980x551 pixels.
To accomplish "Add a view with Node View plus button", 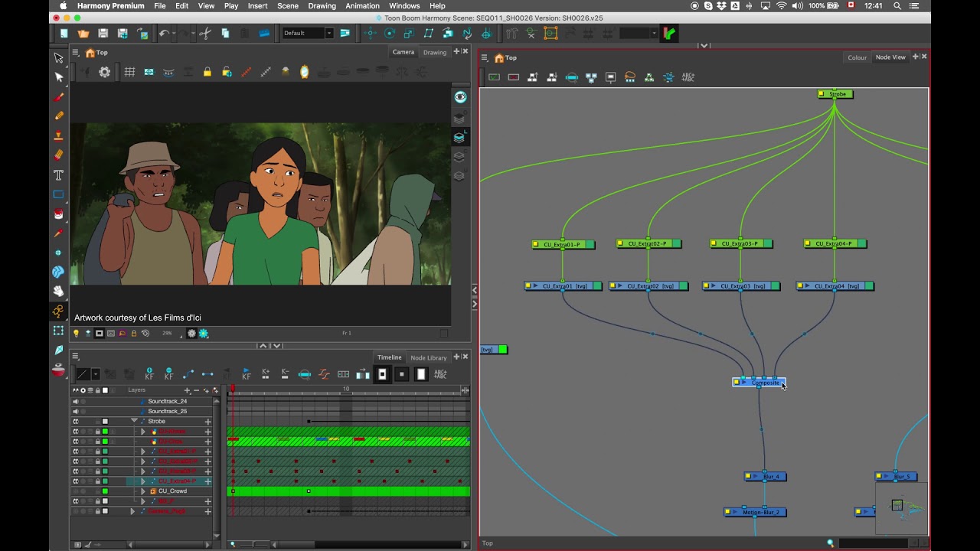I will [916, 57].
